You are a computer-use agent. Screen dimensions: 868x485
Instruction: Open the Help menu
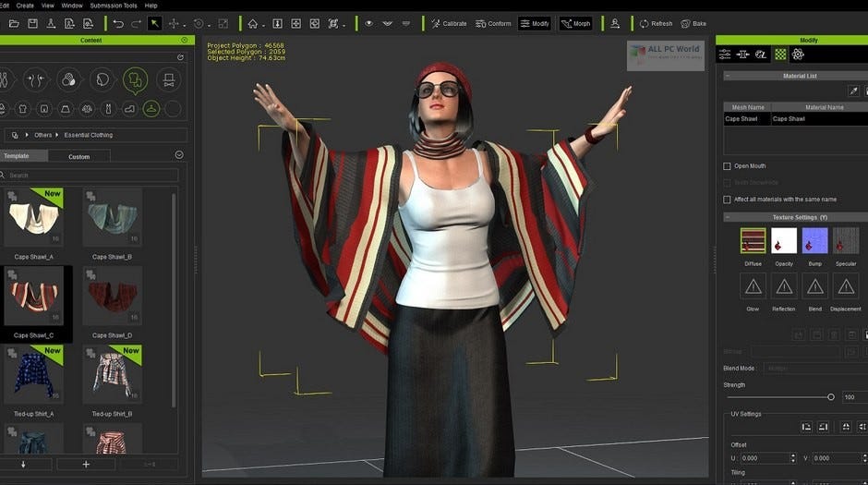(151, 6)
